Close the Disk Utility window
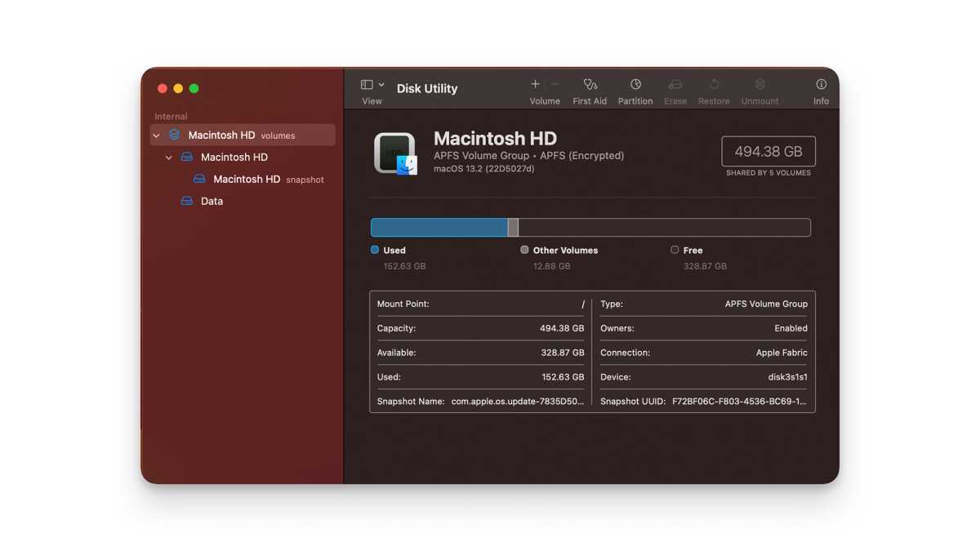The image size is (980, 551). [x=163, y=88]
